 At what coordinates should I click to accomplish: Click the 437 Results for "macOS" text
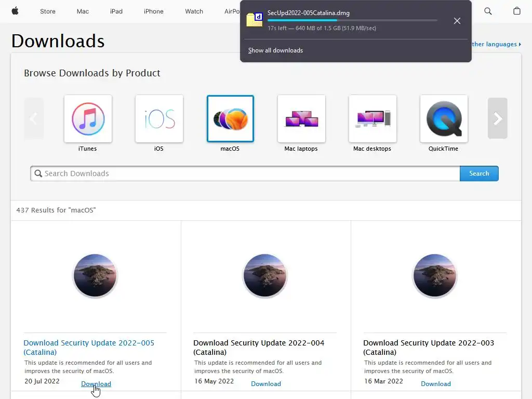pos(56,210)
